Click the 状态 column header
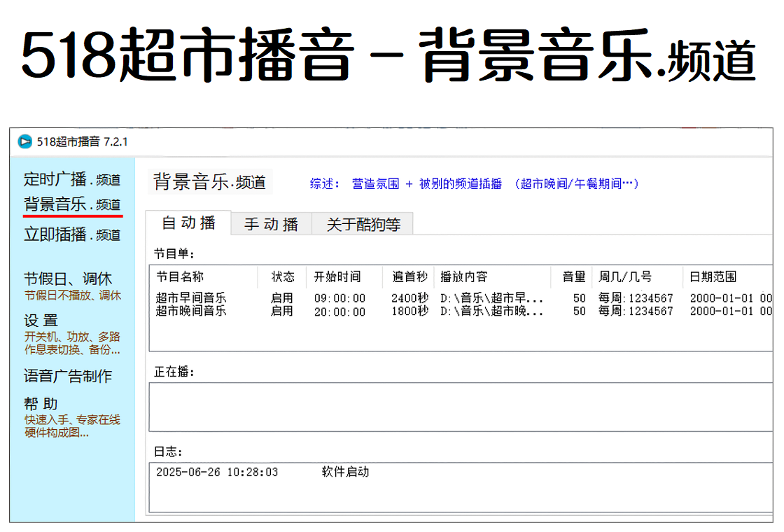Screen dimensions: 784x532 283,276
